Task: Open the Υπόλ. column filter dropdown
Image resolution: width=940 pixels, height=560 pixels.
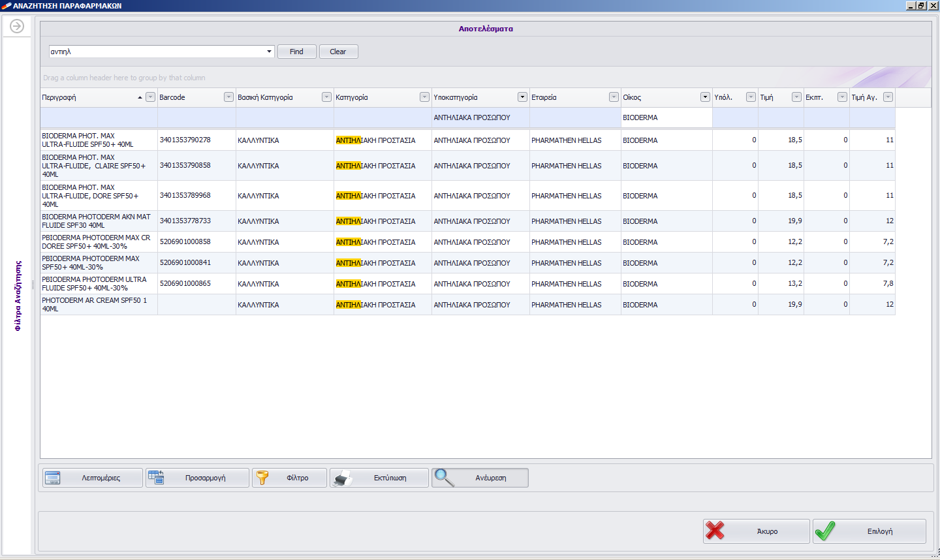Action: pyautogui.click(x=751, y=97)
